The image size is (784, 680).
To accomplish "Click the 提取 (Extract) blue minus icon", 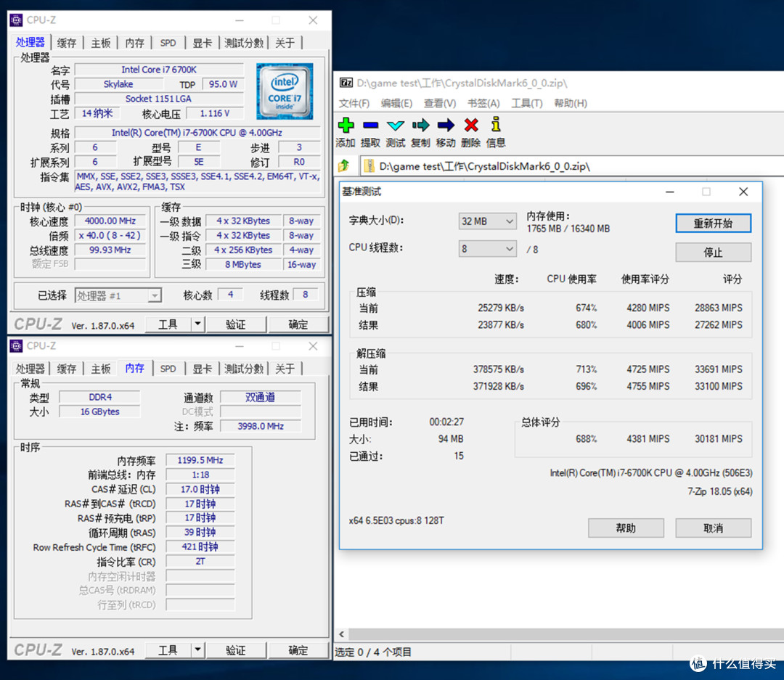I will click(370, 125).
